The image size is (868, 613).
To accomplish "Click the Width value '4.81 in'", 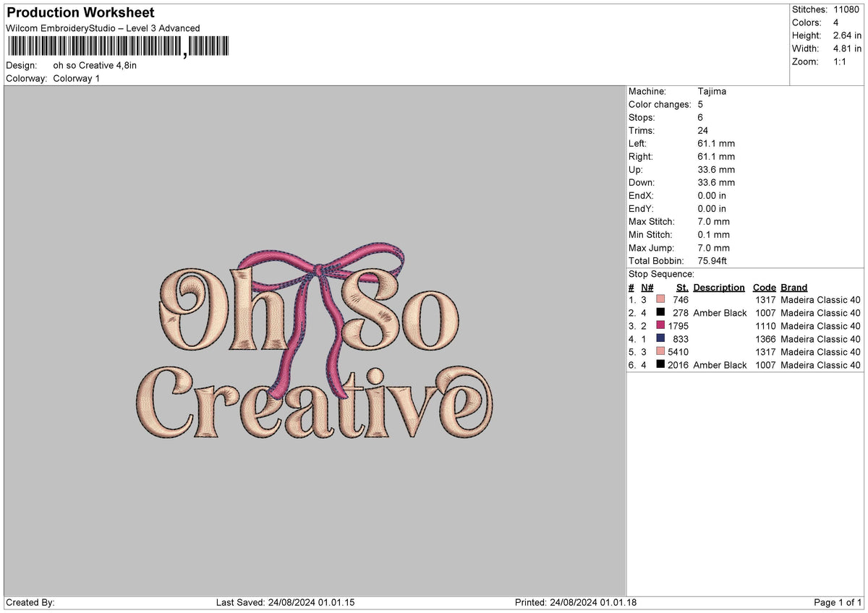I will (848, 48).
